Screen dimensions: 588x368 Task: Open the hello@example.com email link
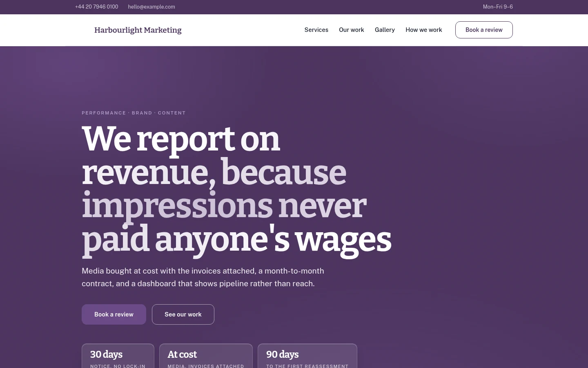coord(151,7)
